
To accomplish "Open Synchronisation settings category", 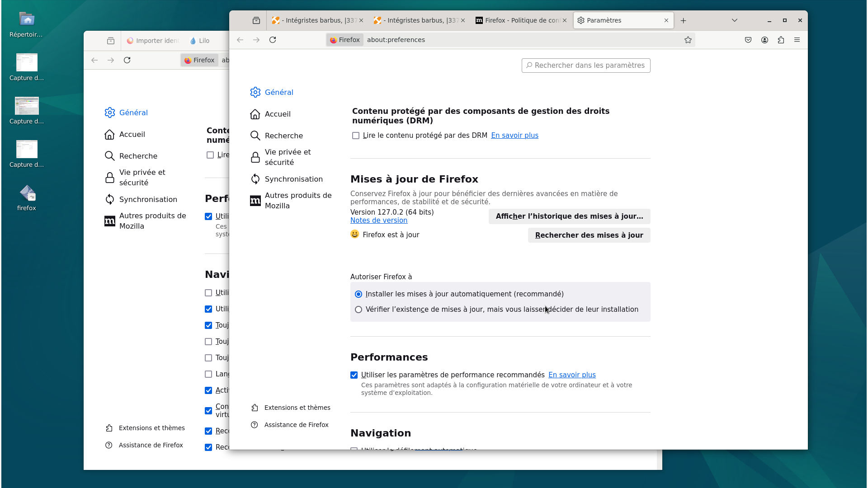I will tap(293, 179).
